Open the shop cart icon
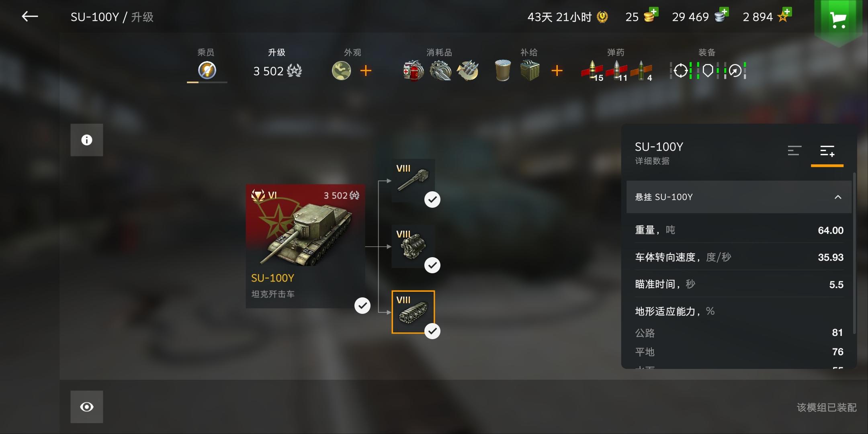 point(838,19)
